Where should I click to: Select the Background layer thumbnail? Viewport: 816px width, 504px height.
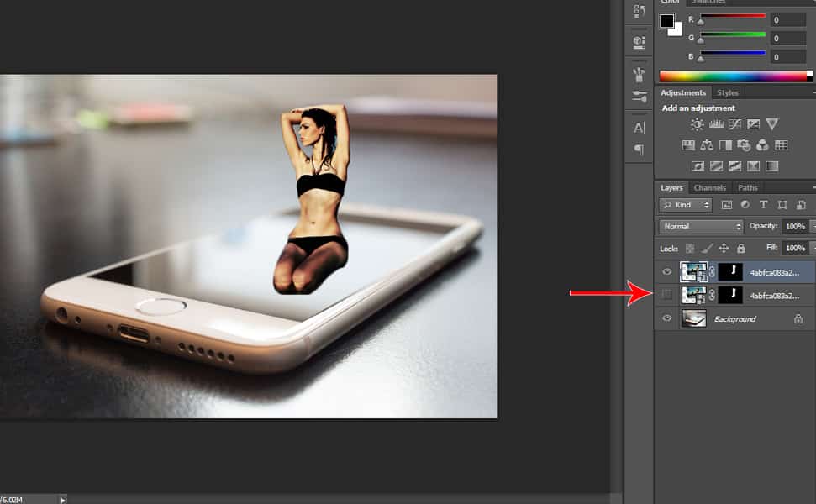click(693, 318)
